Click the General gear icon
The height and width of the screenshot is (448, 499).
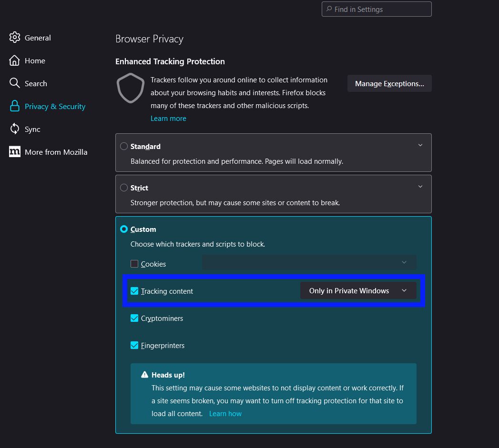tap(15, 38)
